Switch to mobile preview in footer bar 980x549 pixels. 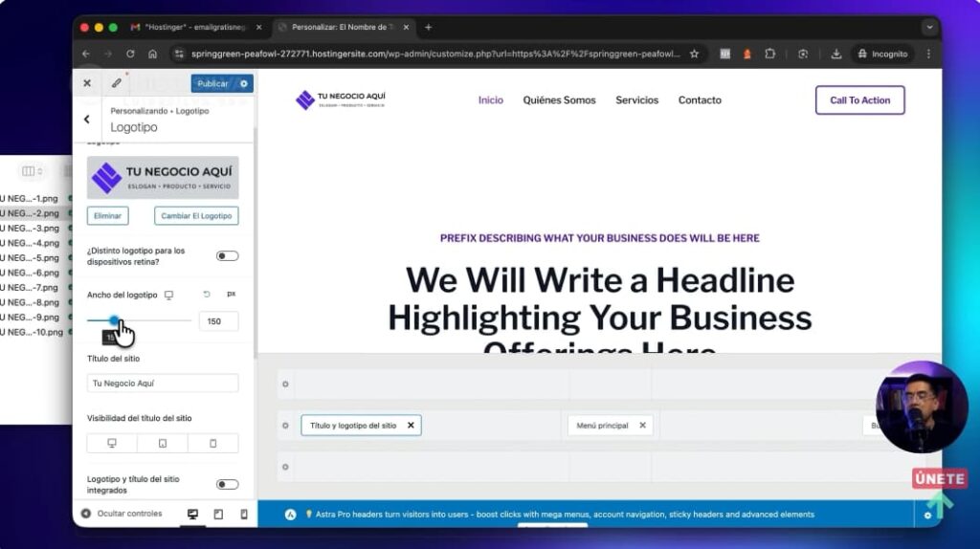coord(243,515)
